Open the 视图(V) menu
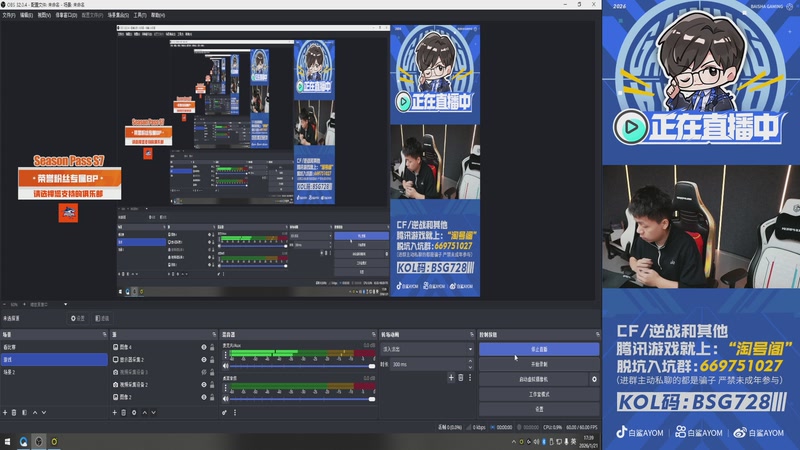800x450 pixels. tap(44, 15)
